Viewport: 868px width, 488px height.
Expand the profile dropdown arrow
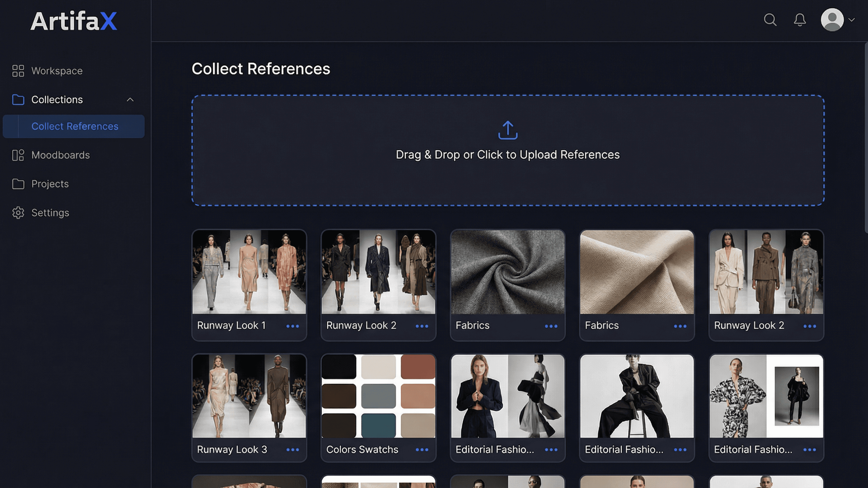[x=852, y=19]
